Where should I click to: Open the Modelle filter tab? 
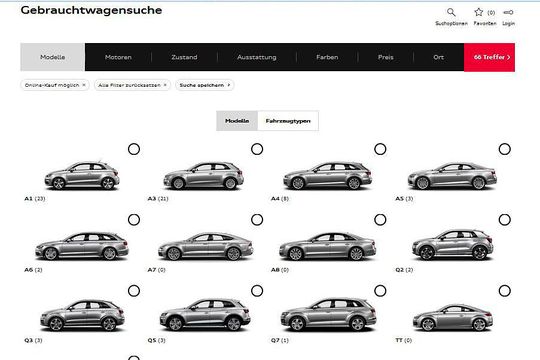(53, 57)
